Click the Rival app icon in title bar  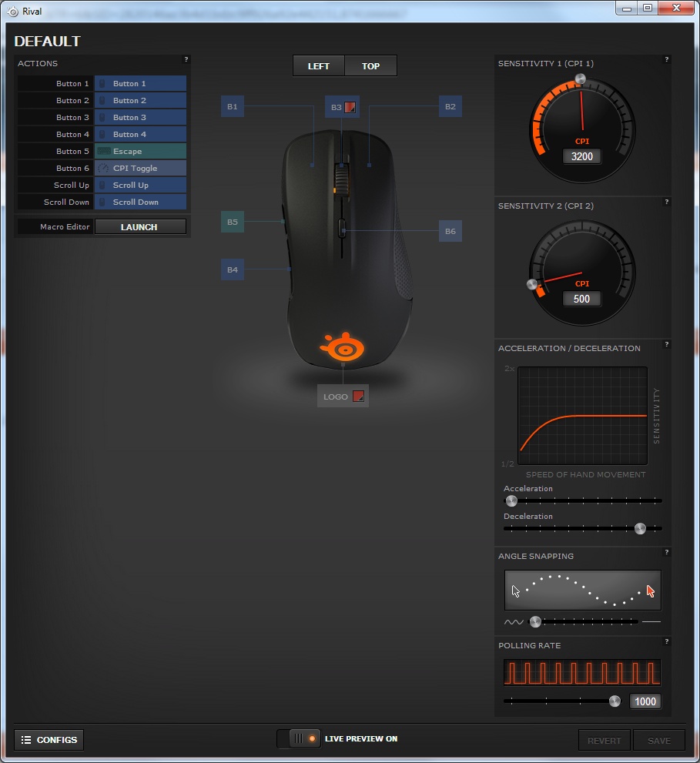(x=12, y=12)
